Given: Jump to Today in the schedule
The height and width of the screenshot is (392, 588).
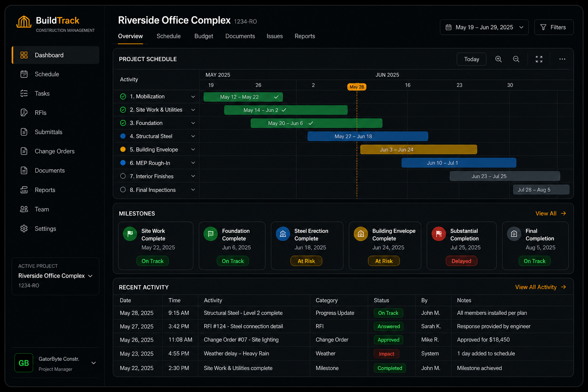Looking at the screenshot, I should pyautogui.click(x=472, y=59).
